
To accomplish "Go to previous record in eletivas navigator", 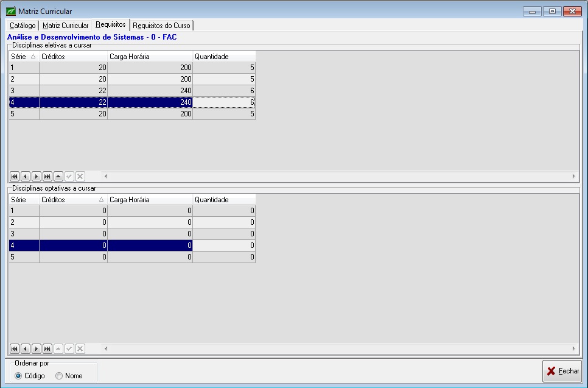I will pos(26,176).
